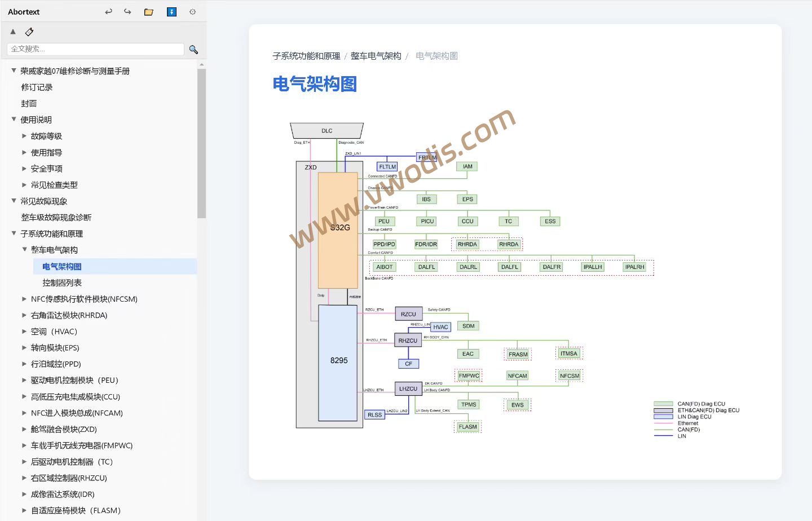Viewport: 812px width, 521px height.
Task: Click the RHZCU box in the diagram
Action: 408,341
